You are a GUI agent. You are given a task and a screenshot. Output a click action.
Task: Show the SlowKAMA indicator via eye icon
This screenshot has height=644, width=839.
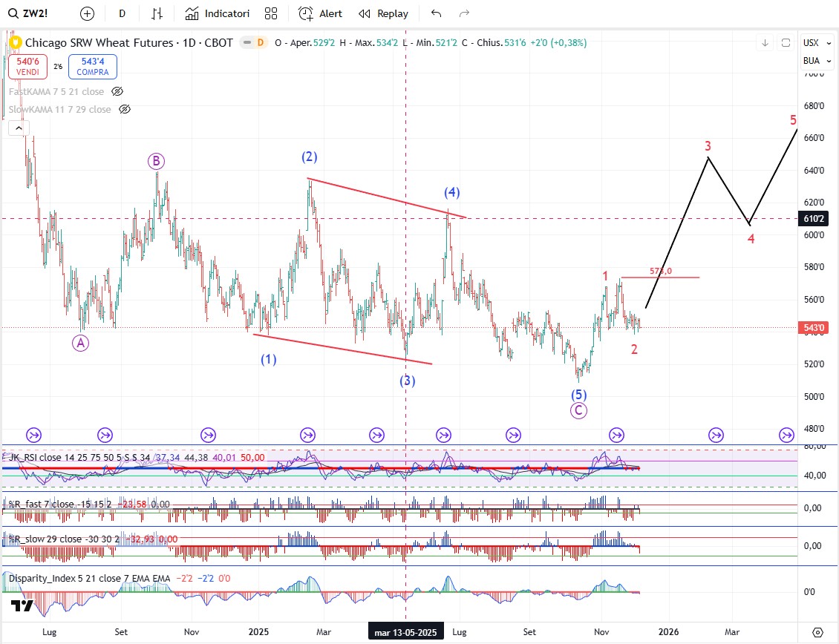tap(125, 109)
